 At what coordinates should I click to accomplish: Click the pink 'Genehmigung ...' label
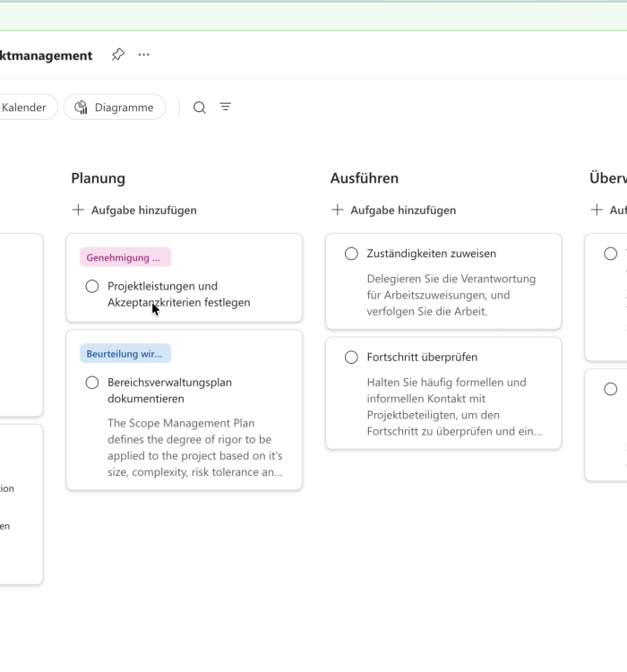[125, 257]
